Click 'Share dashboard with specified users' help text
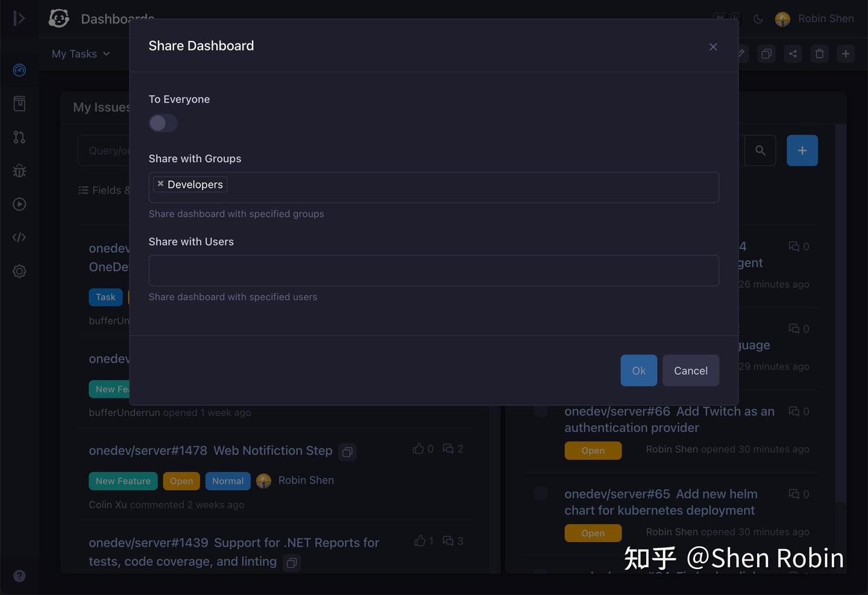 click(233, 297)
